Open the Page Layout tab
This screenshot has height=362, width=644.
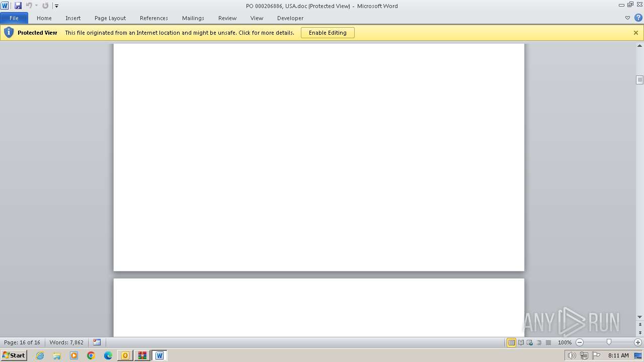(x=110, y=18)
